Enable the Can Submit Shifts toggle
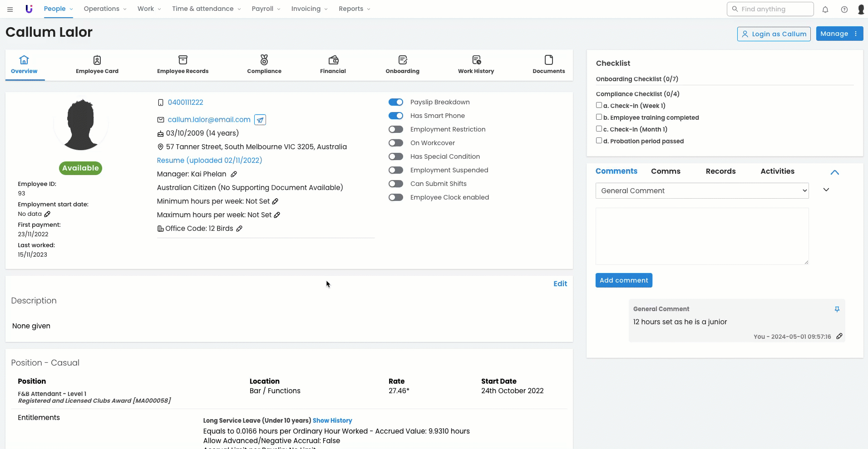868x449 pixels. click(x=396, y=184)
